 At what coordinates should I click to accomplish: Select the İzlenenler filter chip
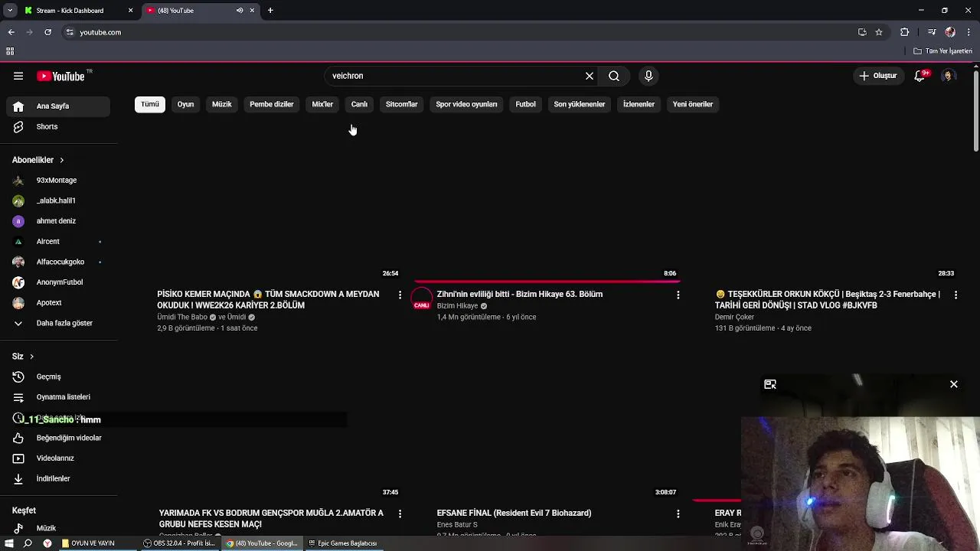click(x=639, y=104)
